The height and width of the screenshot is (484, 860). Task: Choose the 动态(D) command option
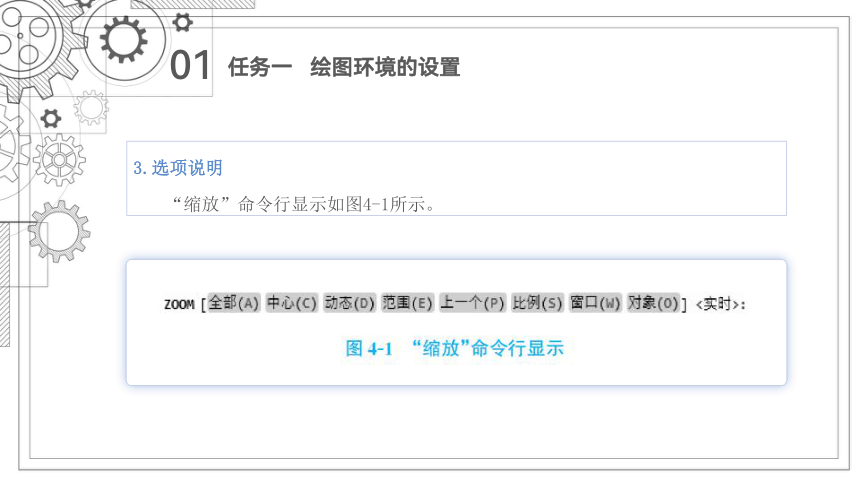coord(349,303)
